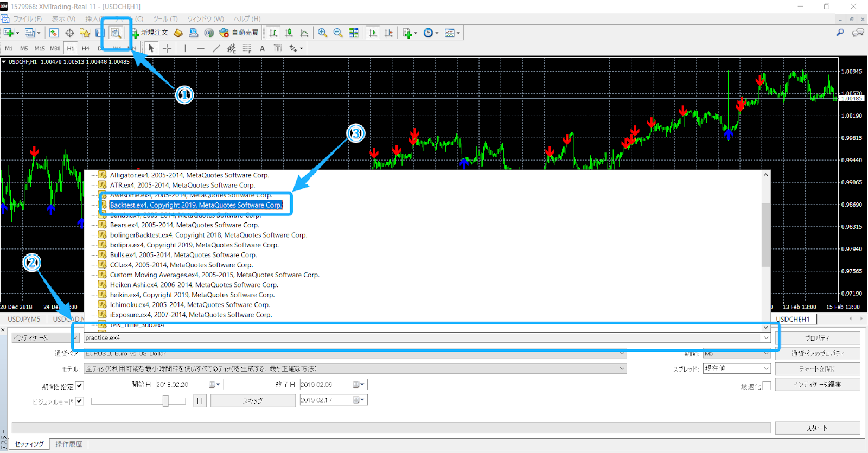Toggle the Strategy Tester magnifier icon
Viewport: 868px width, 453px height.
[116, 33]
